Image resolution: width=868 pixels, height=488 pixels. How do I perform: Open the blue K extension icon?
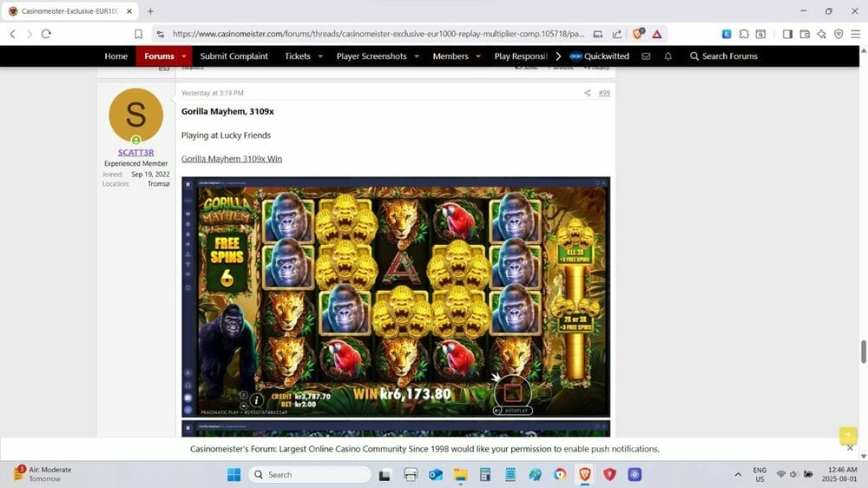point(727,34)
